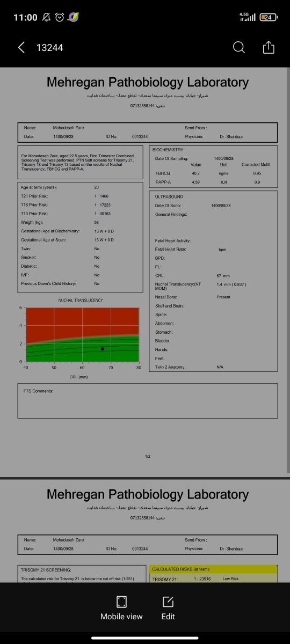Tap the Mobile view frame icon
The width and height of the screenshot is (290, 644).
121,601
